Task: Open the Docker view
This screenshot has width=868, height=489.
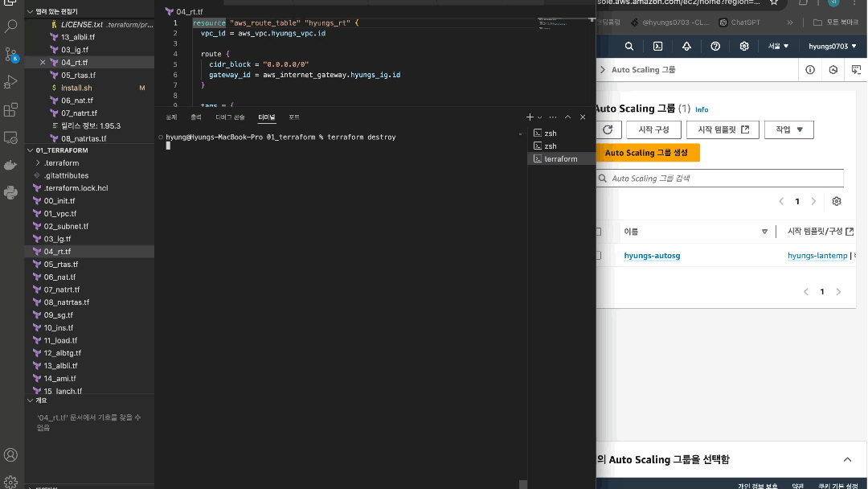Action: [x=10, y=165]
